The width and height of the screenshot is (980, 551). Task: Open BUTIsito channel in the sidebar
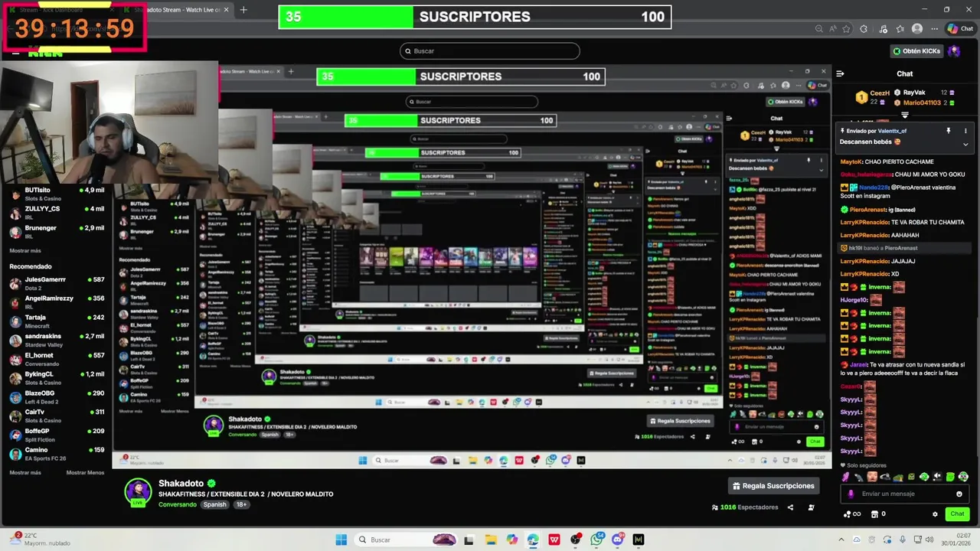click(x=57, y=194)
